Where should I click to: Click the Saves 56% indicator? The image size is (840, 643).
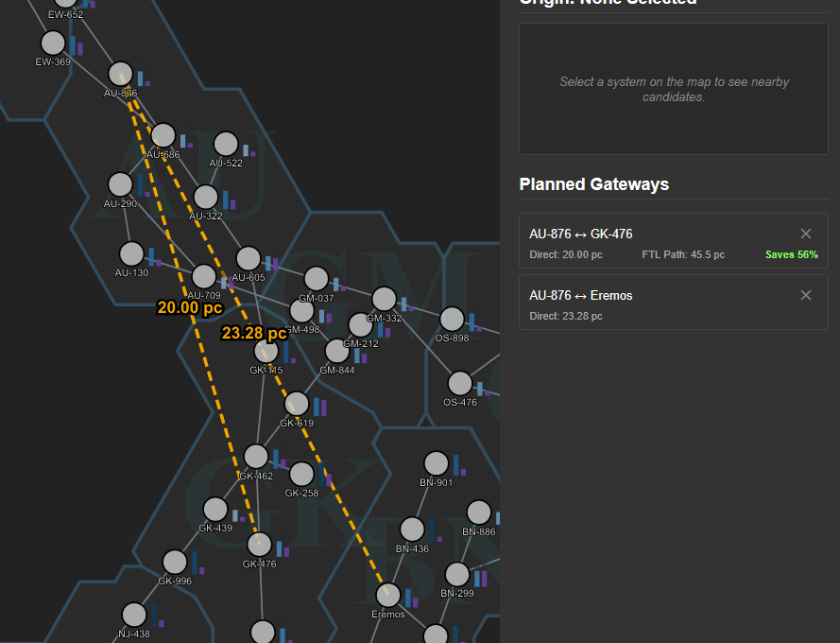click(x=791, y=255)
